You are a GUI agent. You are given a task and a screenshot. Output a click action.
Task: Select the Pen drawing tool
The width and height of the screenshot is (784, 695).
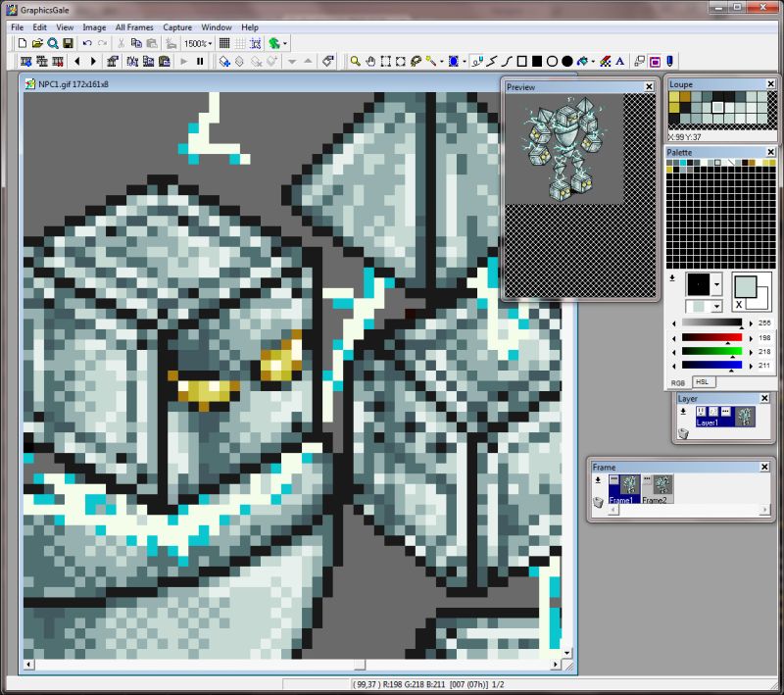click(476, 62)
